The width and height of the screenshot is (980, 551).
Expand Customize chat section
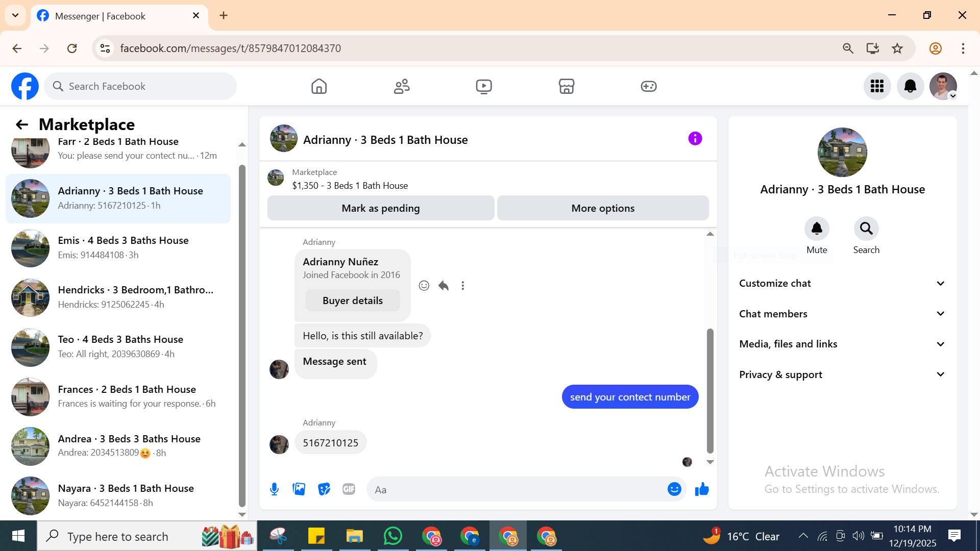coord(842,283)
